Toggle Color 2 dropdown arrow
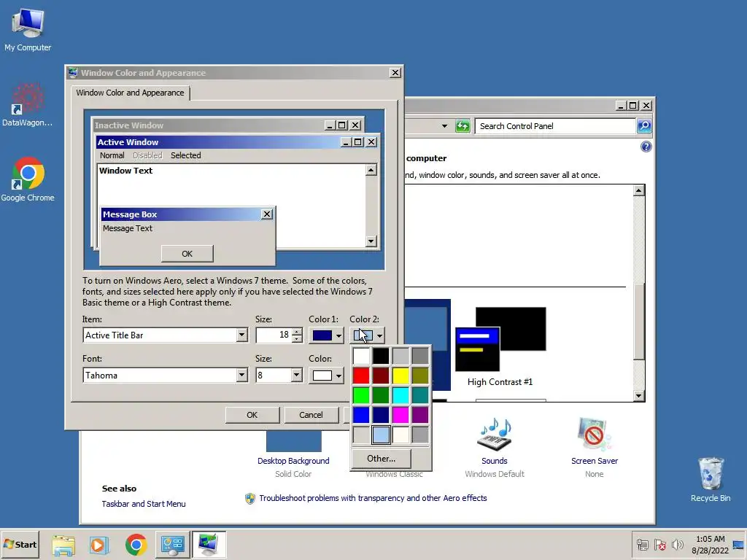This screenshot has width=747, height=560. point(379,335)
